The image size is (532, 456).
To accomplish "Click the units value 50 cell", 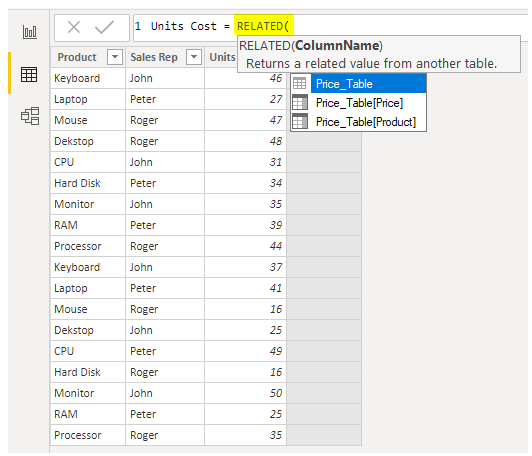I will pos(246,393).
